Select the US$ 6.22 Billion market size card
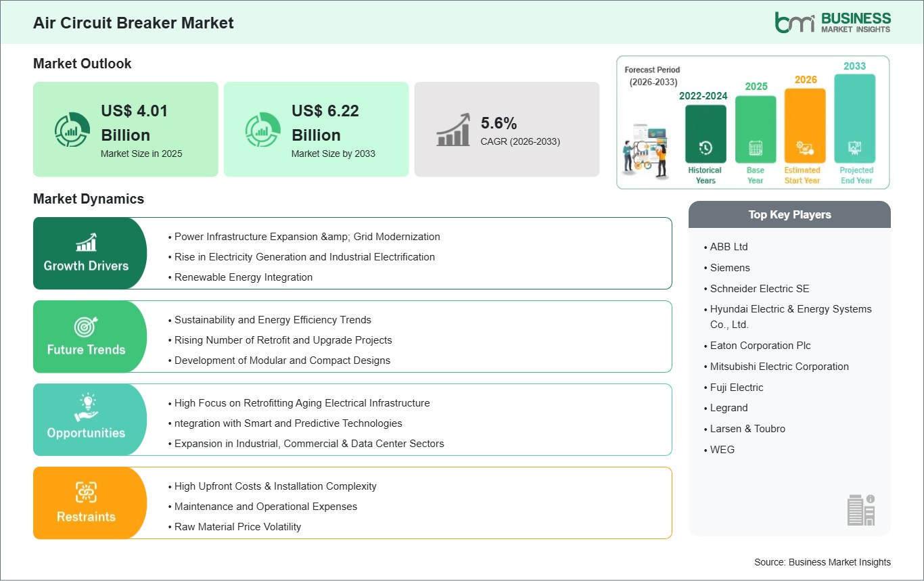The height and width of the screenshot is (581, 924). coord(316,129)
